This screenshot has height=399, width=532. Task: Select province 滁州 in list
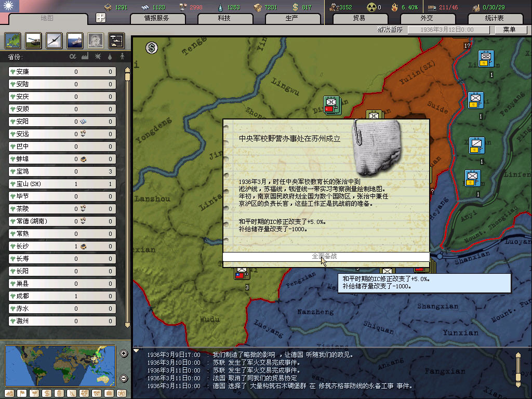pyautogui.click(x=62, y=321)
